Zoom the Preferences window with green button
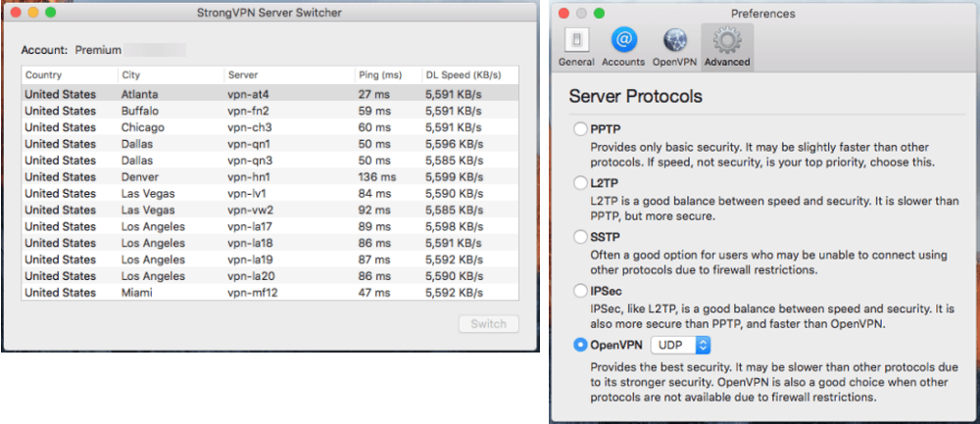 [600, 13]
